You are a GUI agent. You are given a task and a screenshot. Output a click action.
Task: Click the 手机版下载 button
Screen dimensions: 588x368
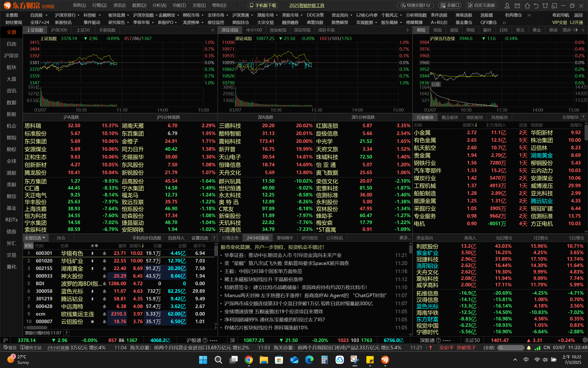(263, 5)
